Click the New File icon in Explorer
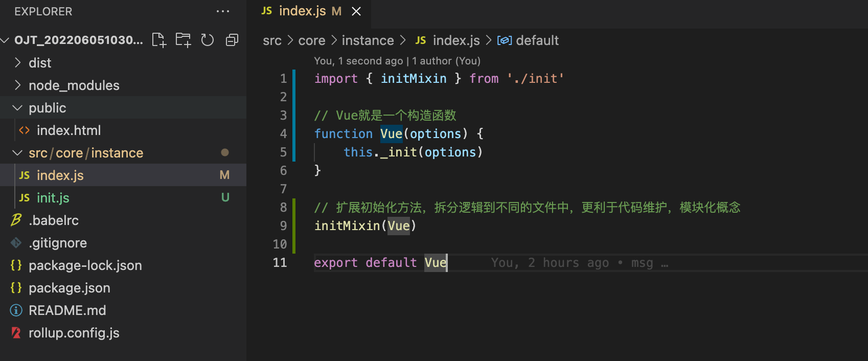The width and height of the screenshot is (868, 361). point(159,40)
